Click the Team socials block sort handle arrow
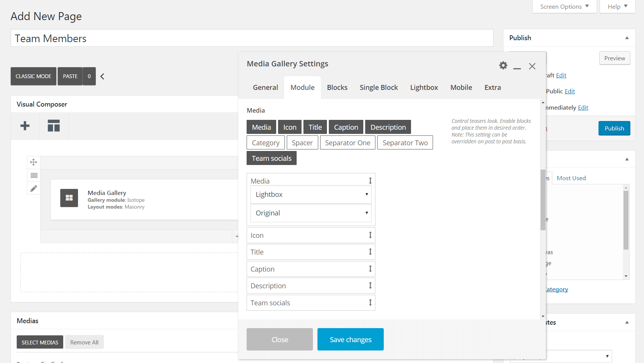Image resolution: width=644 pixels, height=363 pixels. (370, 302)
